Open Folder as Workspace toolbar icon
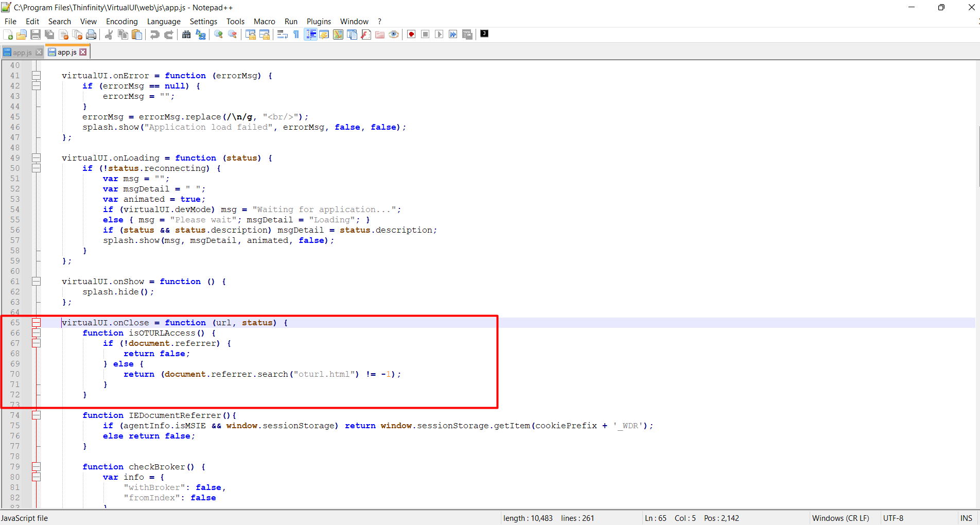Screen dimensions: 980x525 (380, 34)
